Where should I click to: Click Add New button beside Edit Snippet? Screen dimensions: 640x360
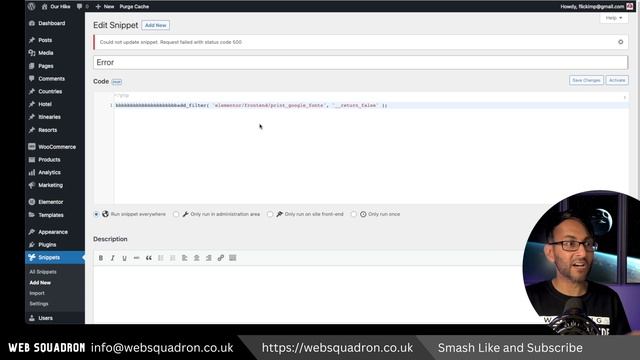click(156, 25)
